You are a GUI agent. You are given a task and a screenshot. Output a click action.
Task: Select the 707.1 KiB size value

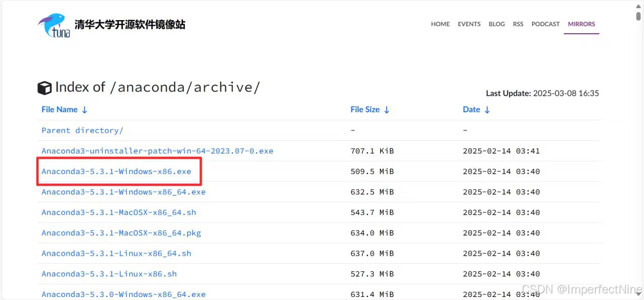tap(372, 151)
